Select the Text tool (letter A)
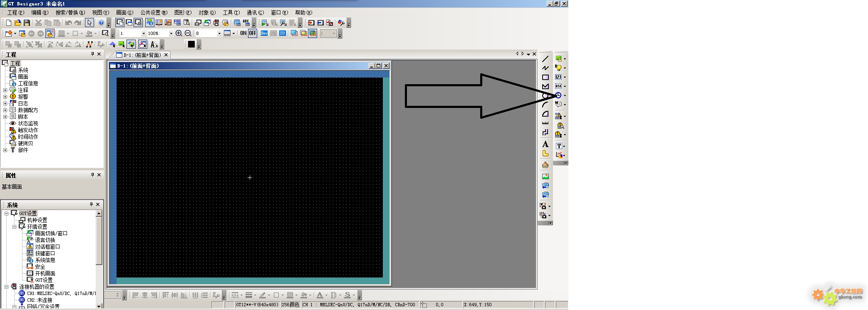The width and height of the screenshot is (868, 310). (x=545, y=144)
